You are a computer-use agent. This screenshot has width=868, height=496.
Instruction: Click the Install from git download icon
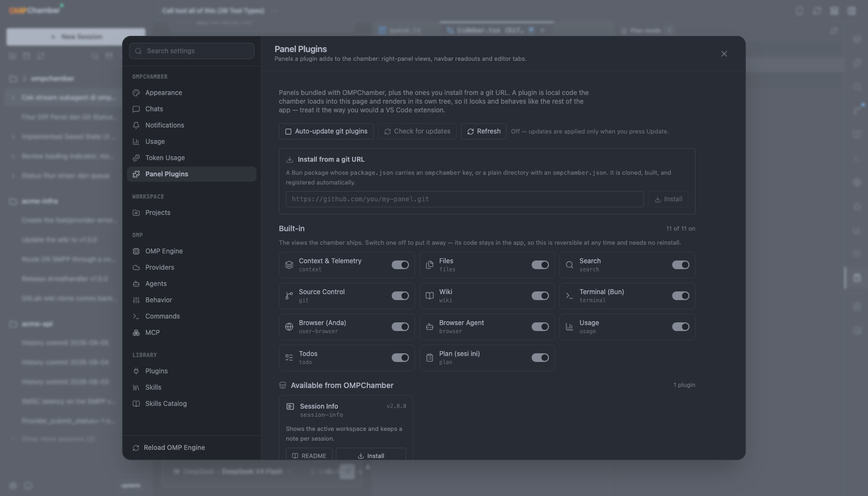290,160
